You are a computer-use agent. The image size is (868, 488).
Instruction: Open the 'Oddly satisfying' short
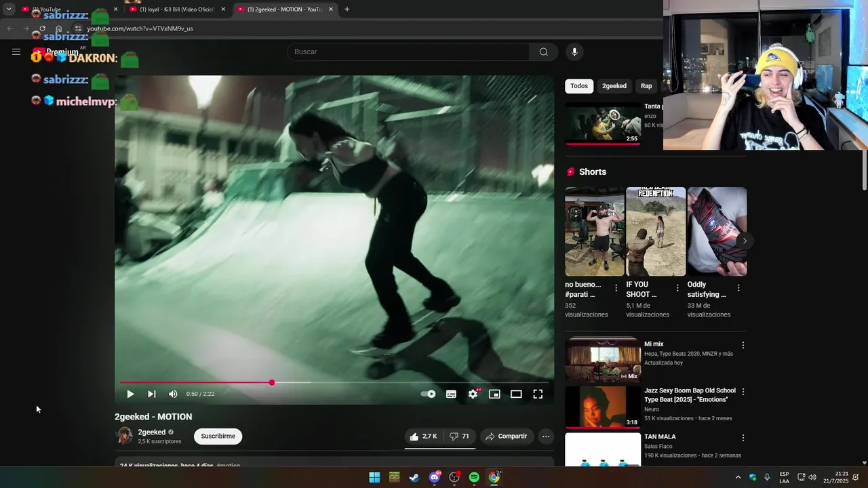click(717, 232)
